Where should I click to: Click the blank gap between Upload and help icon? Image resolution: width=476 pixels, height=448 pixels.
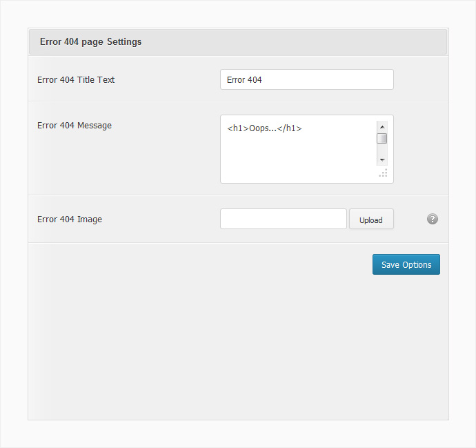(x=410, y=219)
